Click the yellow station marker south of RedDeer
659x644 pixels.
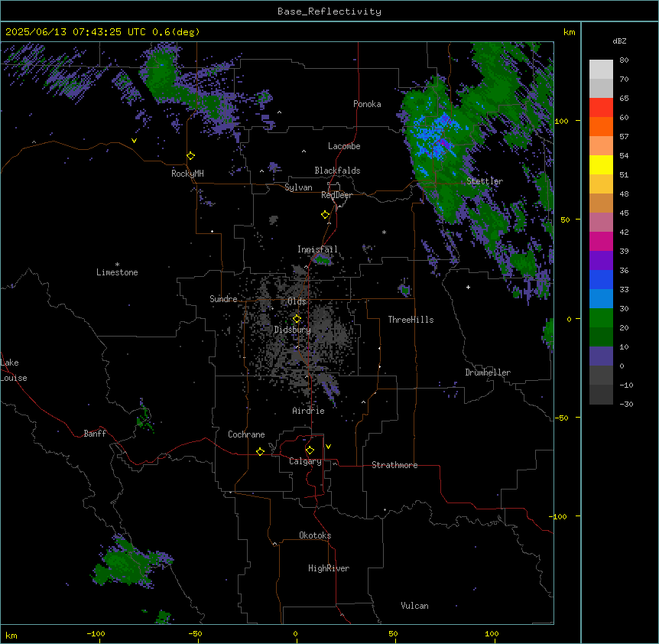(326, 215)
